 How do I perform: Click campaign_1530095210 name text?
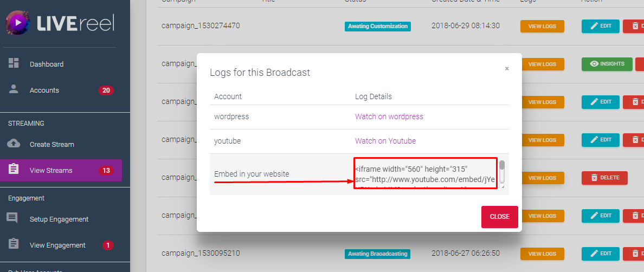point(201,253)
